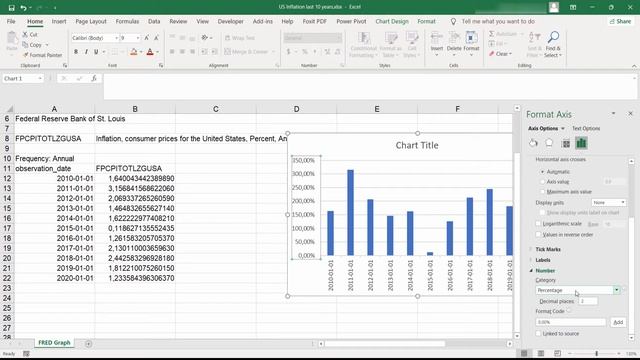
Task: Click the Insert cells icon
Action: tap(436, 39)
